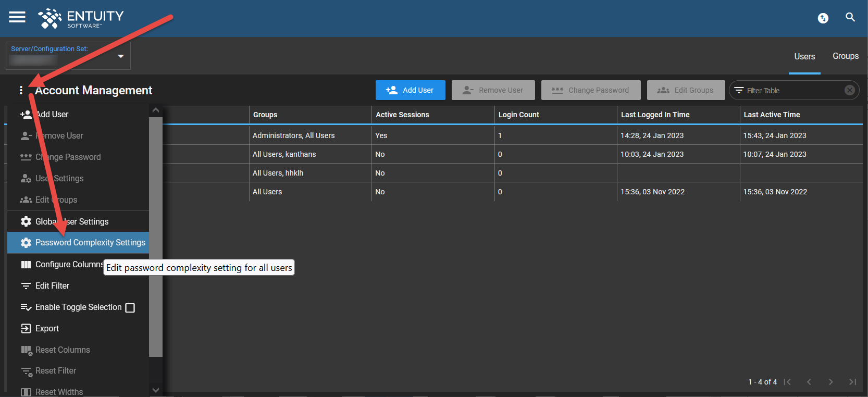The image size is (868, 397).
Task: Go to last page of table
Action: pos(852,382)
